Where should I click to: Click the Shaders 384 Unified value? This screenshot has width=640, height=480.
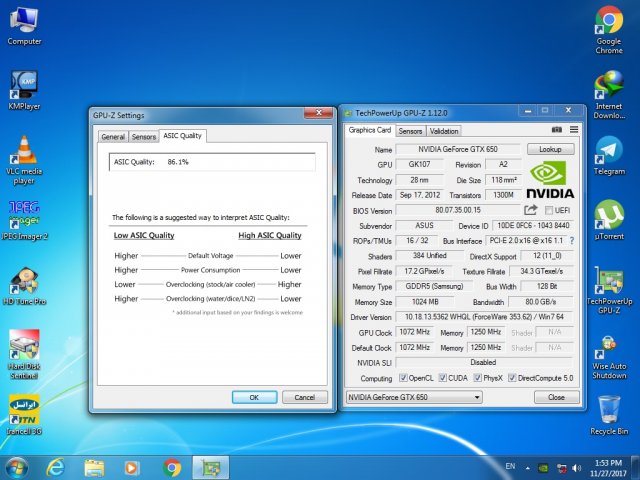(x=429, y=256)
